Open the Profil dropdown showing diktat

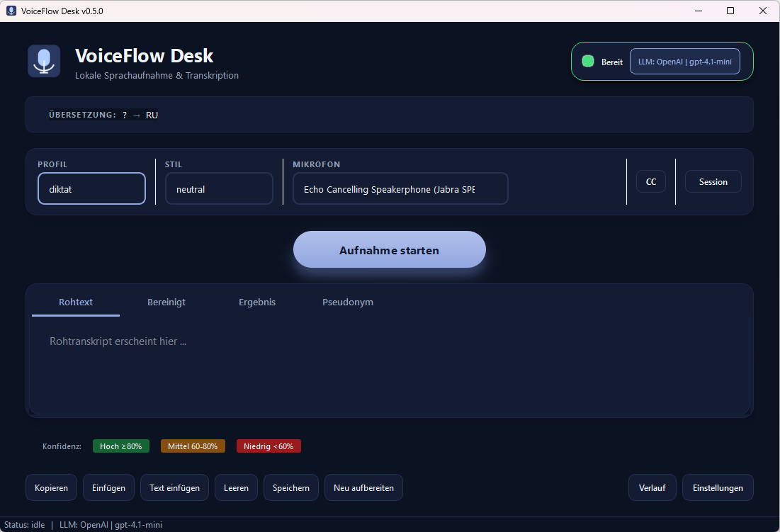click(91, 188)
